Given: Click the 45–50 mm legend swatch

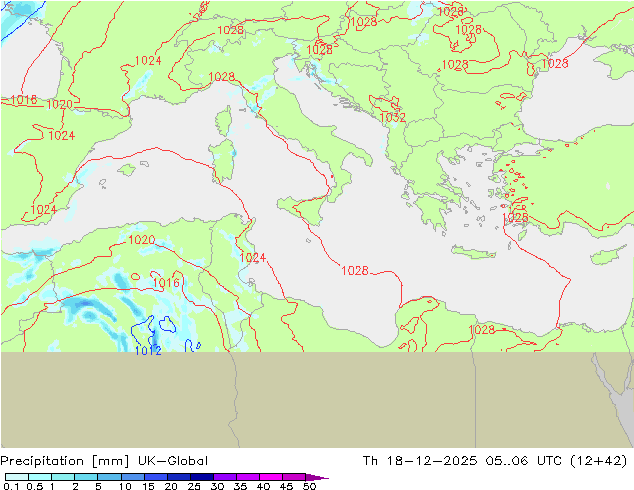Looking at the screenshot, I should (x=294, y=477).
